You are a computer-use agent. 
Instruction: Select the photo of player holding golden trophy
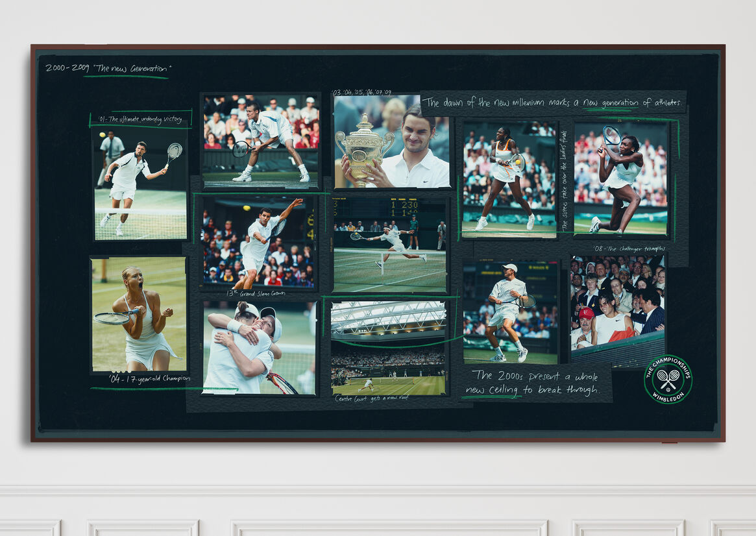coord(391,142)
